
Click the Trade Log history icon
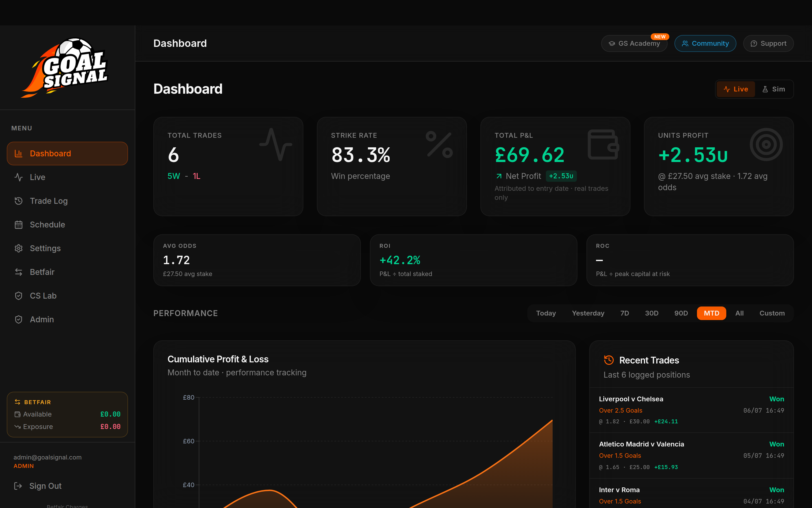coord(18,201)
